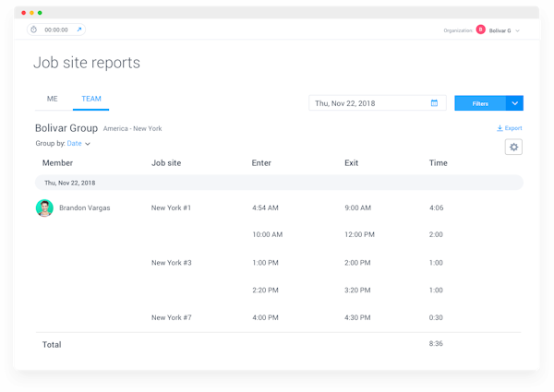Open report settings gear icon
554x392 pixels.
[513, 147]
